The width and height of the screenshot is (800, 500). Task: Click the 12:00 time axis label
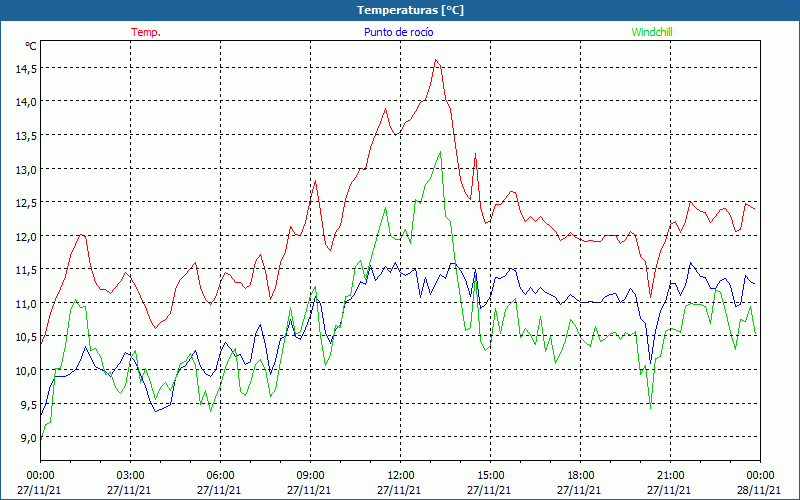400,476
